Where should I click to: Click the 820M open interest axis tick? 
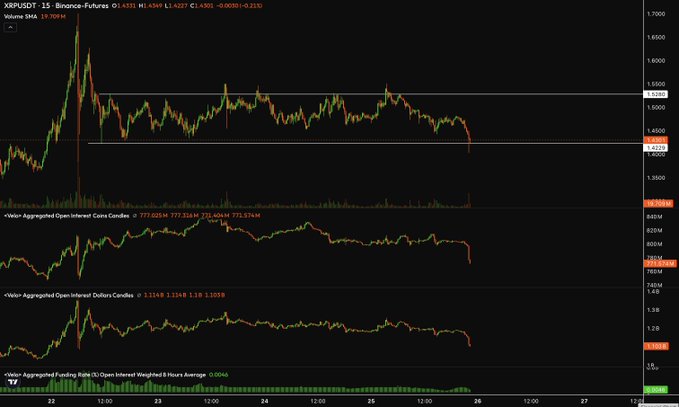click(x=654, y=230)
